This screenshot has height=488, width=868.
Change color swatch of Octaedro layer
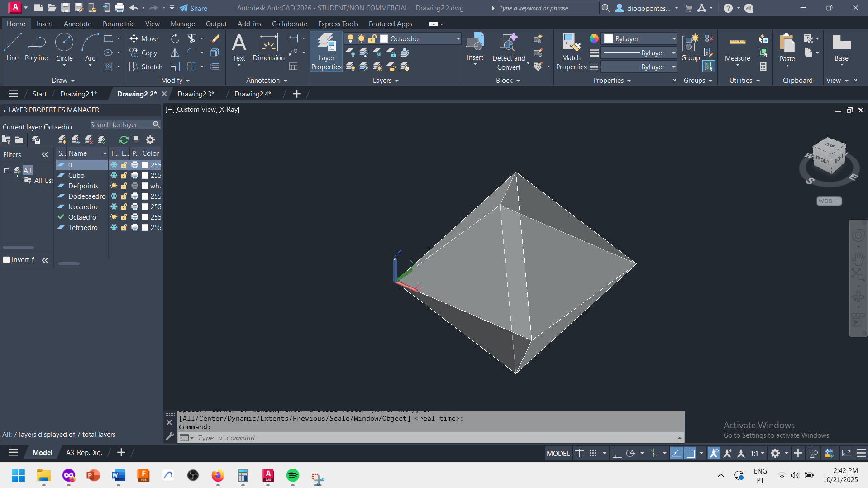point(145,217)
